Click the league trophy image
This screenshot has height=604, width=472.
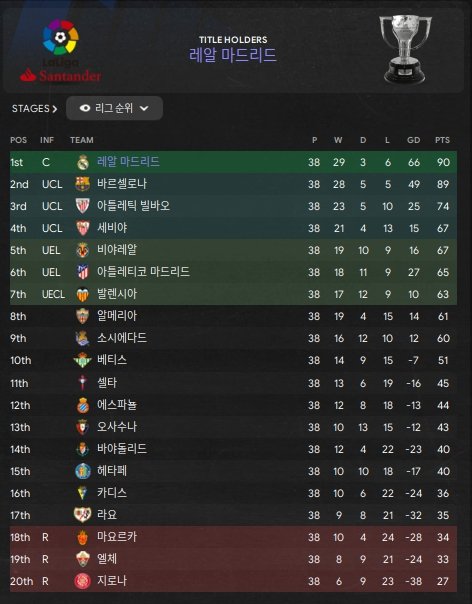(x=405, y=49)
